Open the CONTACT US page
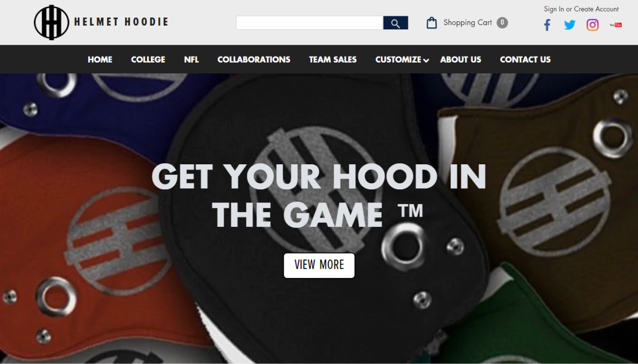This screenshot has width=638, height=364. pyautogui.click(x=525, y=59)
